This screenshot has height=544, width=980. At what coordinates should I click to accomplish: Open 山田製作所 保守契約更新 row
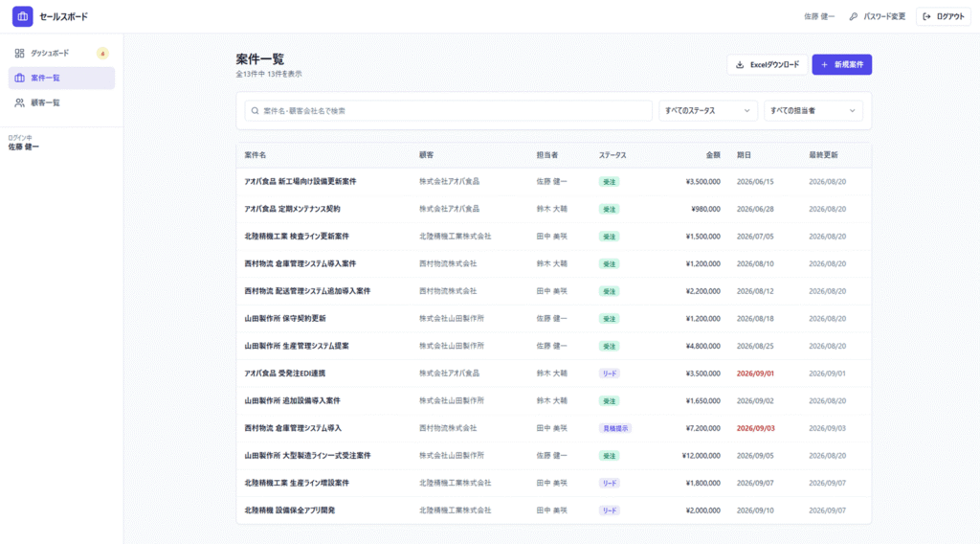554,319
